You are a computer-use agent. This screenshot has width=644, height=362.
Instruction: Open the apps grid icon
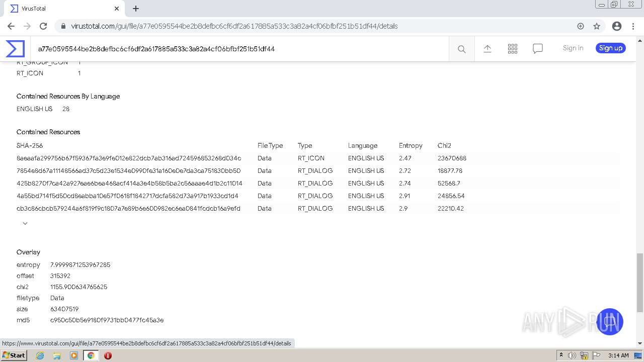click(x=513, y=49)
